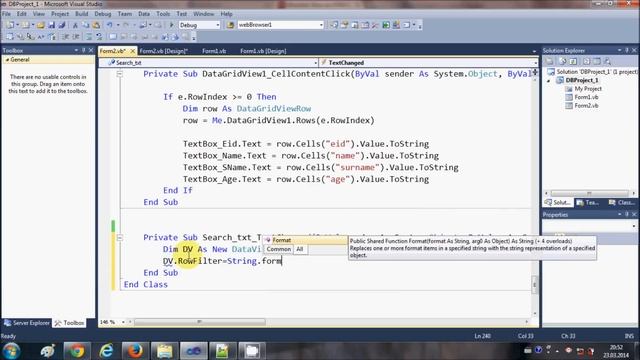
Task: Comment out selected lines icon
Action: (89, 37)
